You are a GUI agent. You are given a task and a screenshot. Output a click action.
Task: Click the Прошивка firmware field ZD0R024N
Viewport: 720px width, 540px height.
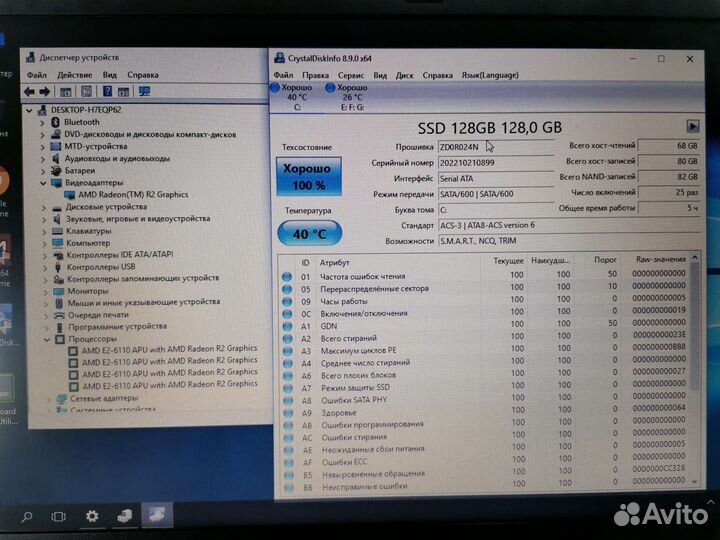[496, 147]
